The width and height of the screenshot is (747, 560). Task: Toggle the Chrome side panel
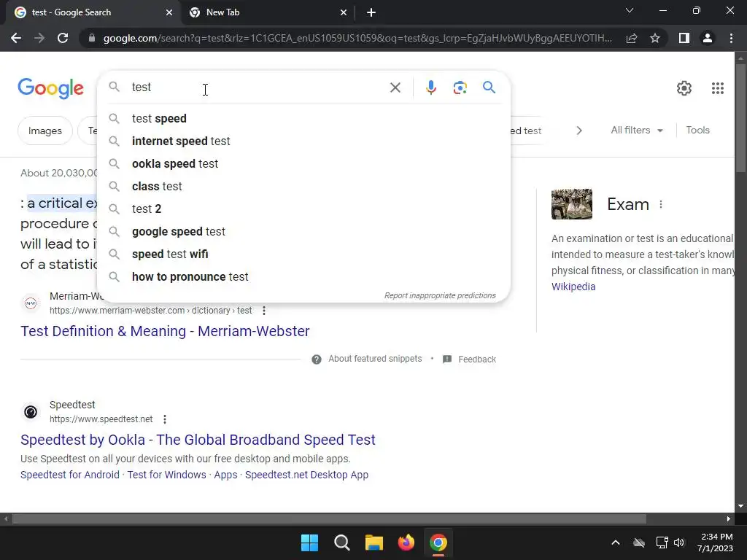pyautogui.click(x=684, y=38)
